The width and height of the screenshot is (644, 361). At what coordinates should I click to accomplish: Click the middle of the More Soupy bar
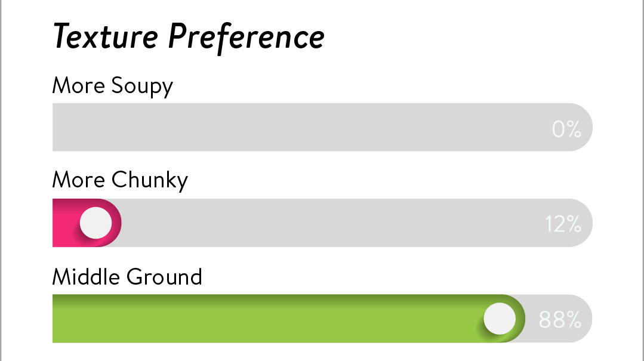(322, 127)
